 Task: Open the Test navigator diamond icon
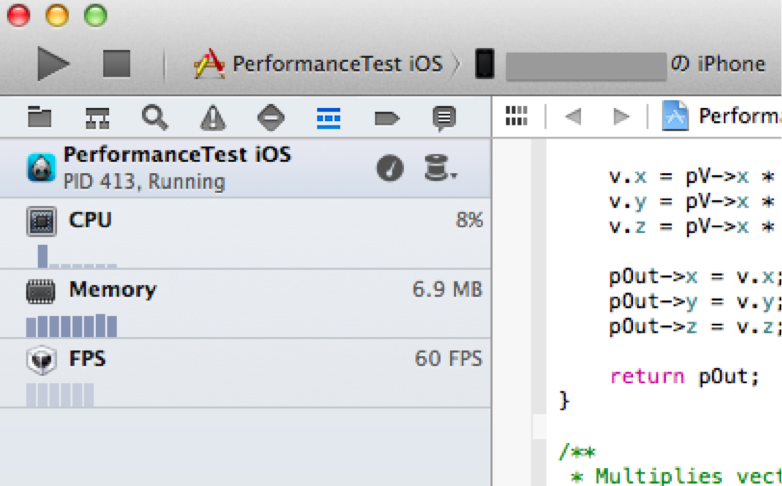coord(271,118)
